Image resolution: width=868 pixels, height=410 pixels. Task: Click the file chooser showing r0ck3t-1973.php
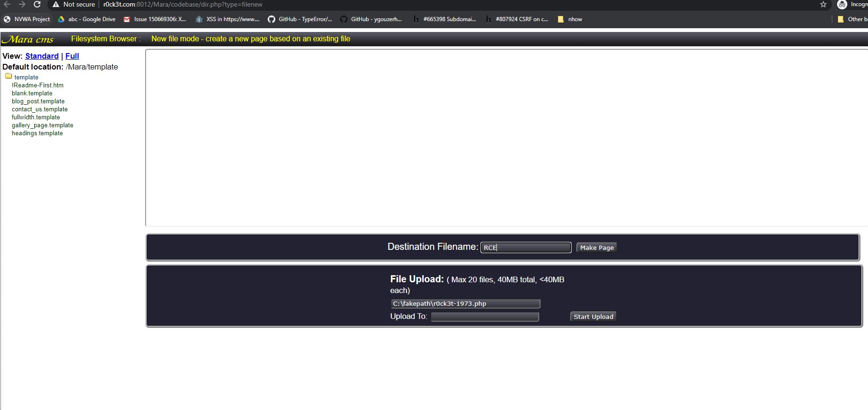point(465,303)
